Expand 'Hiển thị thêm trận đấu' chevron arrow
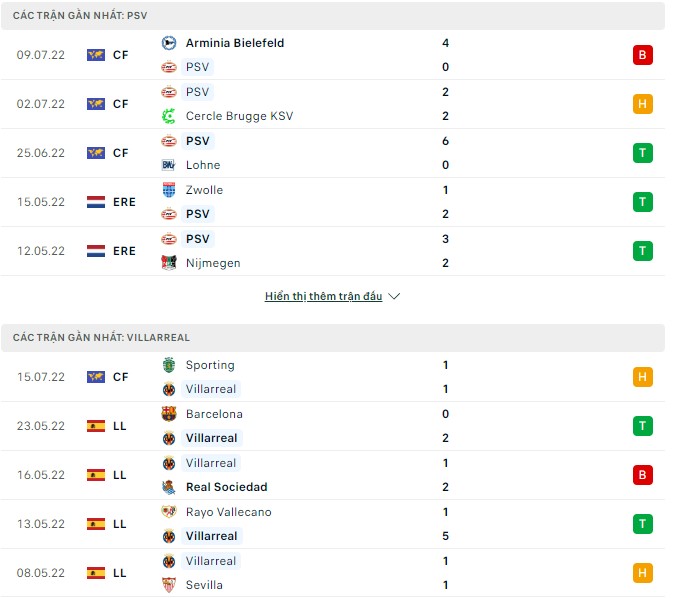The width and height of the screenshot is (673, 598). [394, 297]
